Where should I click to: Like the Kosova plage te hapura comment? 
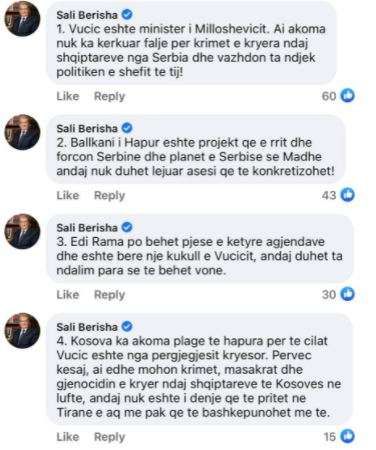pyautogui.click(x=68, y=436)
